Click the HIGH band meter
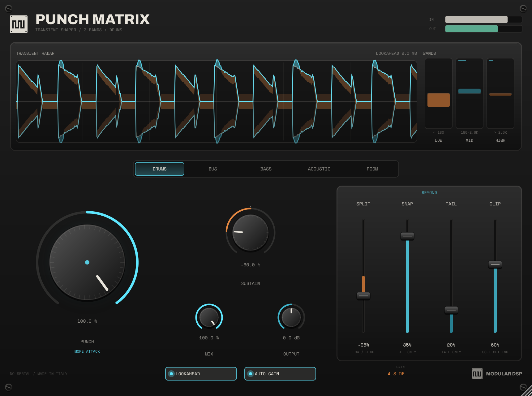 coord(500,93)
